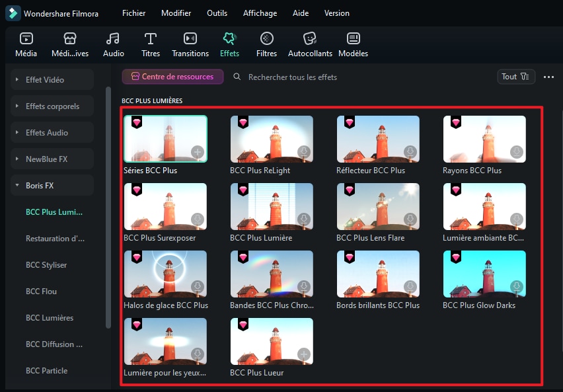Add Séries BCC Plus effect with plus icon
The width and height of the screenshot is (563, 392).
tap(198, 152)
